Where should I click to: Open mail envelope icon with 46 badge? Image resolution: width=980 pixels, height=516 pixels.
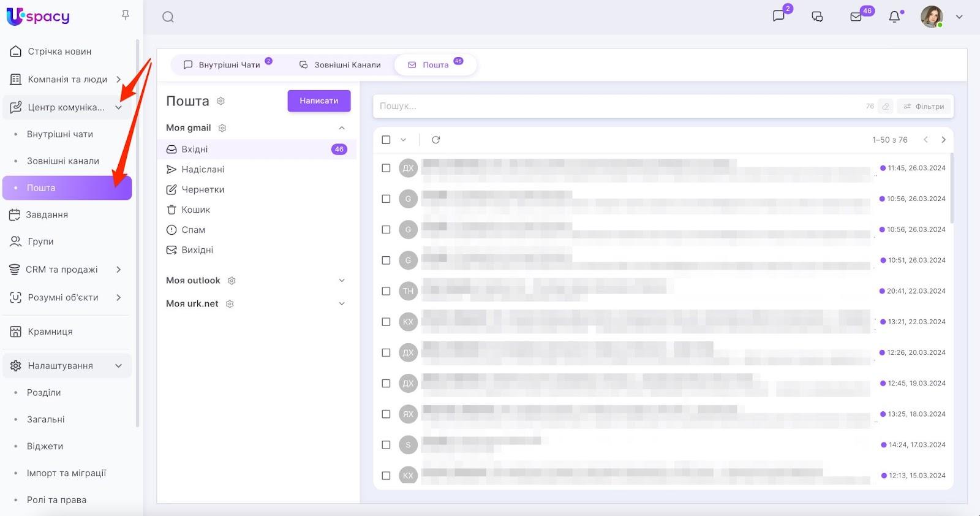(856, 17)
